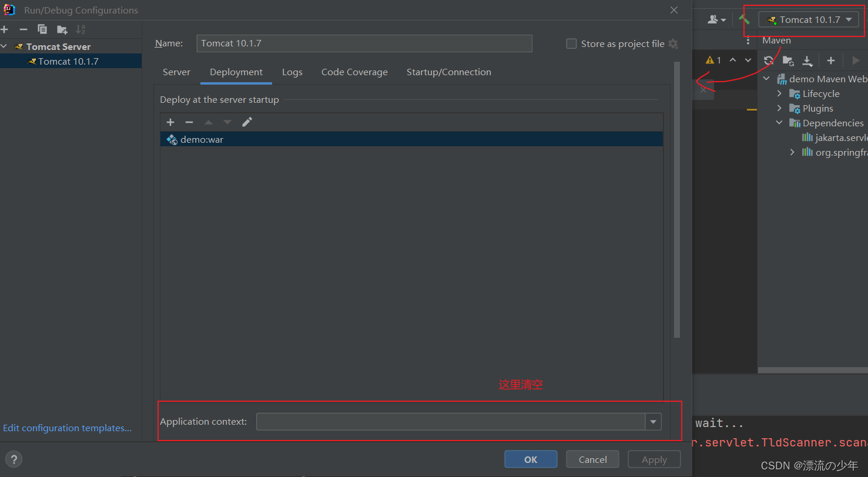Switch to the Deployment tab
Image resolution: width=868 pixels, height=477 pixels.
coord(236,72)
